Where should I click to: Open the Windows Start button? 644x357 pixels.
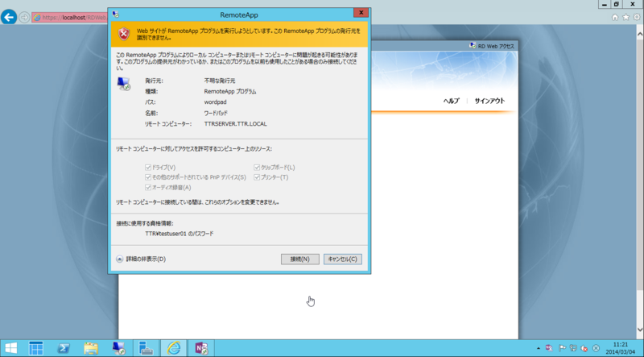pyautogui.click(x=10, y=348)
